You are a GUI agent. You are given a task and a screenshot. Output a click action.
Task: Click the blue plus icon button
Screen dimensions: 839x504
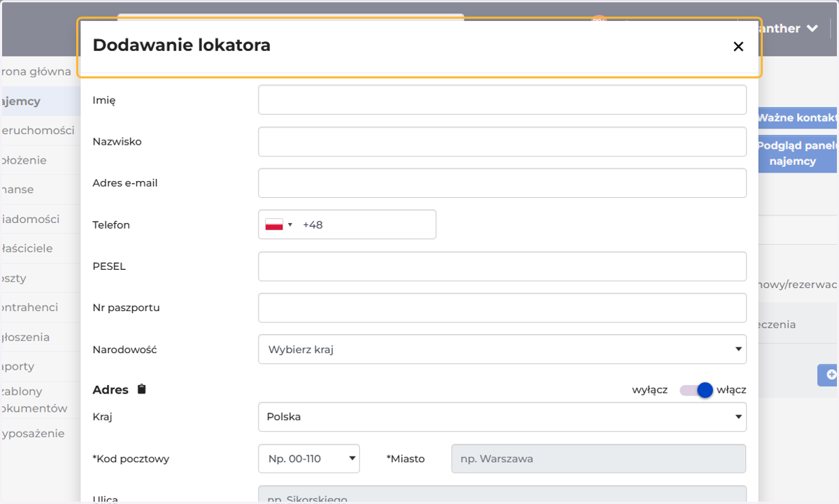pyautogui.click(x=829, y=375)
